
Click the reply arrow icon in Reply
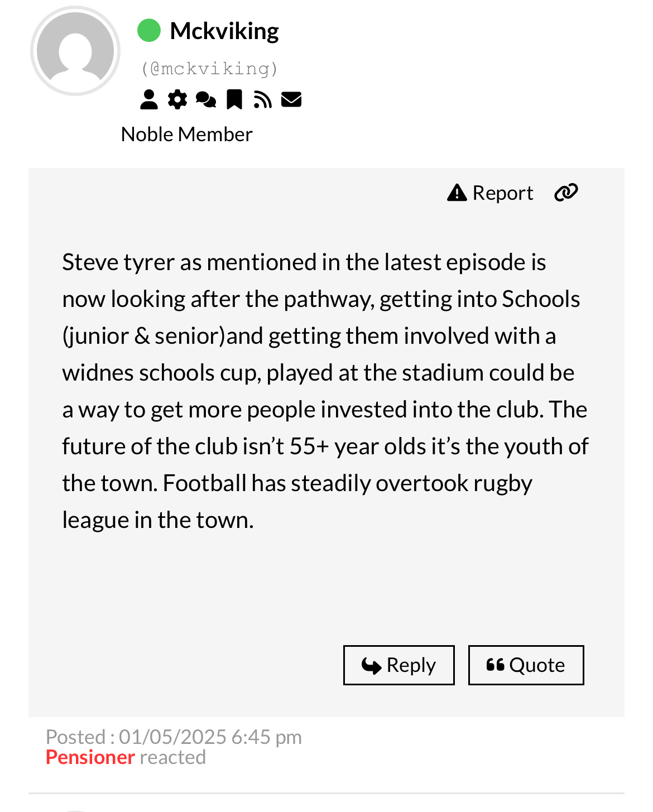(x=371, y=666)
